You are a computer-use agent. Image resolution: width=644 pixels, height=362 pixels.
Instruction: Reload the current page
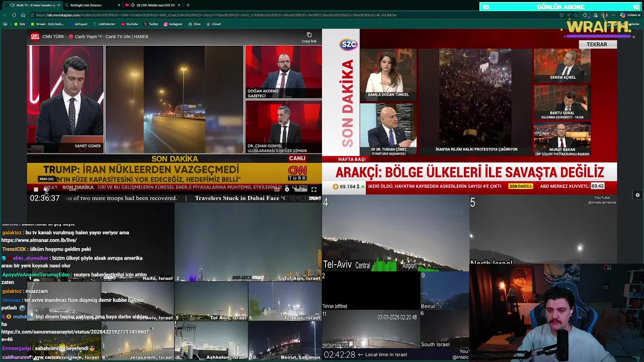pos(14,15)
